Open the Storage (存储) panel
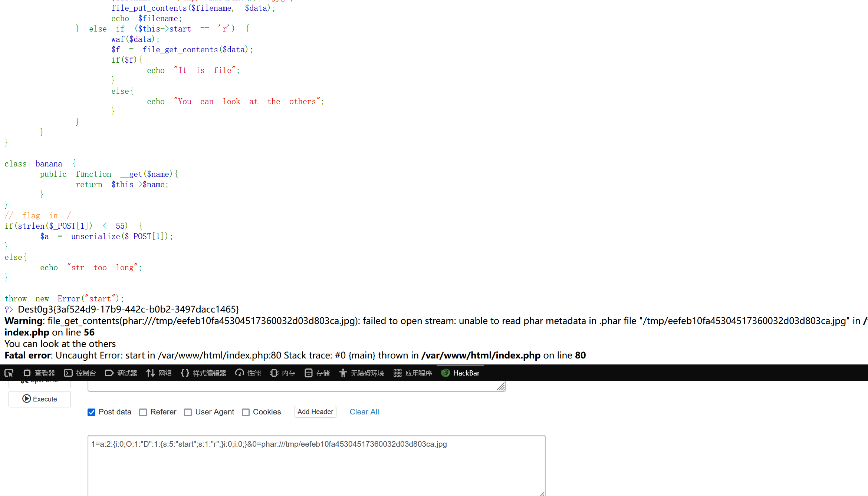This screenshot has width=868, height=496. [x=317, y=373]
